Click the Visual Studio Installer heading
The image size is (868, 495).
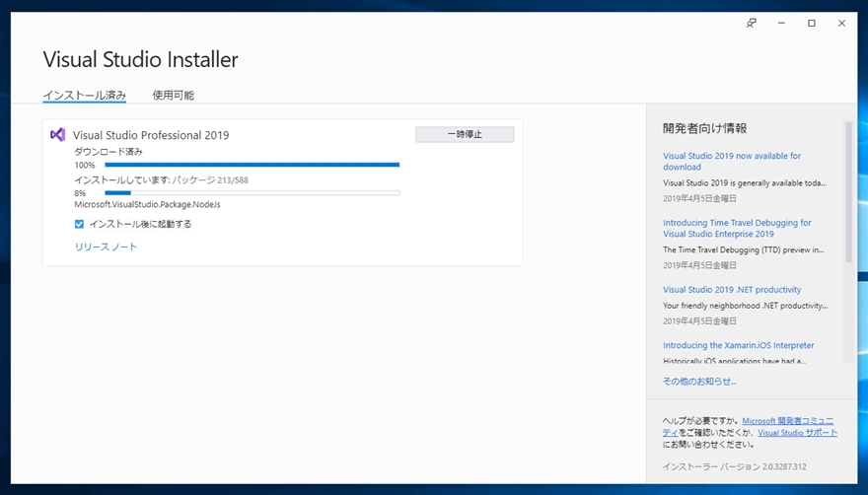pos(141,59)
